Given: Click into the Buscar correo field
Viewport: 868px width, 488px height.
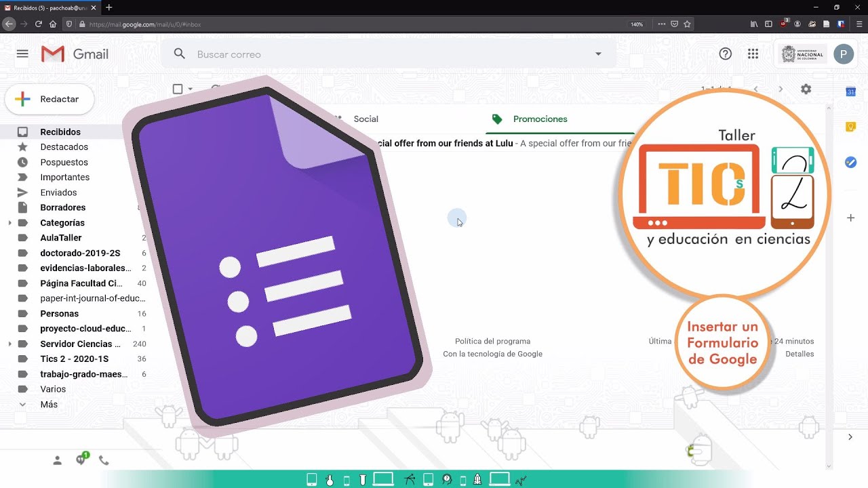Looking at the screenshot, I should (x=390, y=54).
